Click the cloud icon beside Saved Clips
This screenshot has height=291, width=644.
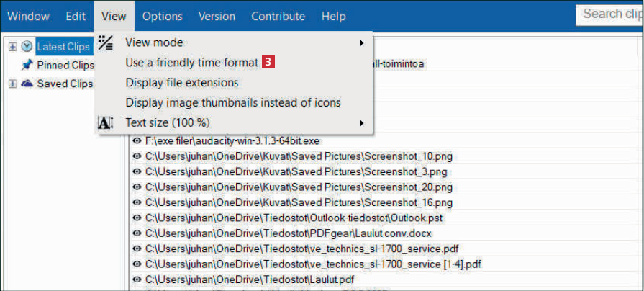click(x=27, y=84)
